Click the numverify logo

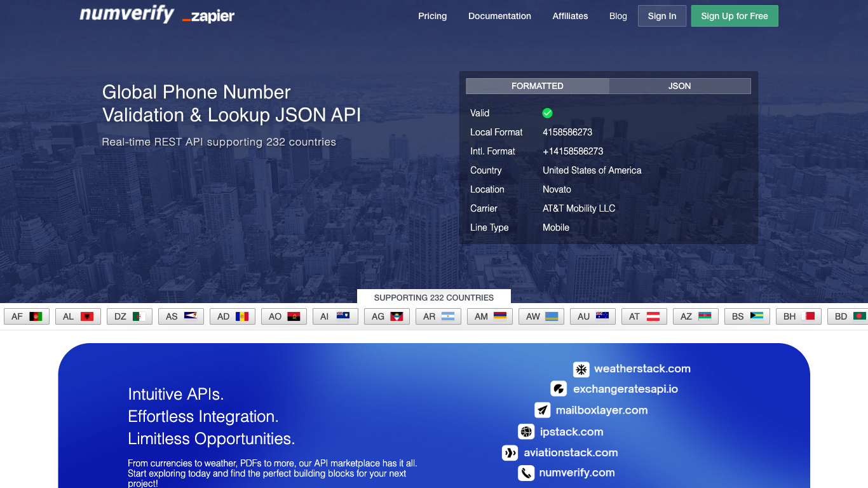click(x=126, y=14)
